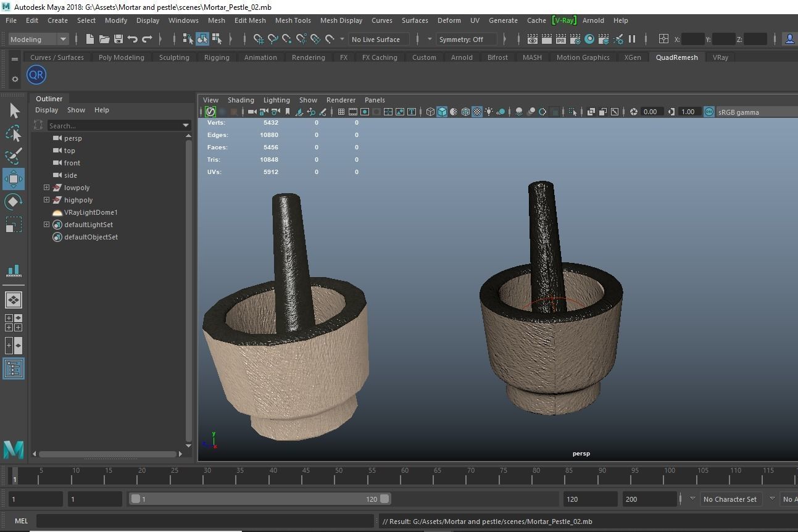Redo the action in status line
Image resolution: width=798 pixels, height=532 pixels.
pyautogui.click(x=147, y=39)
